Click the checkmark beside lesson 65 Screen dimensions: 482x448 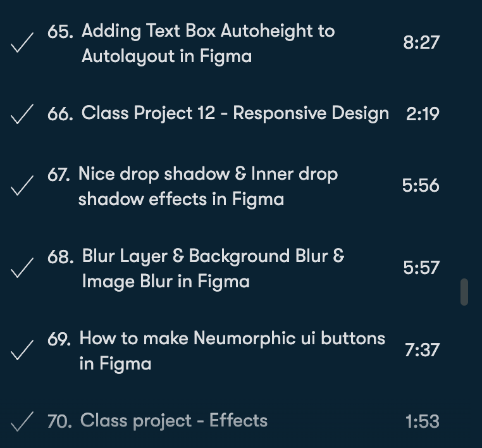[x=23, y=44]
